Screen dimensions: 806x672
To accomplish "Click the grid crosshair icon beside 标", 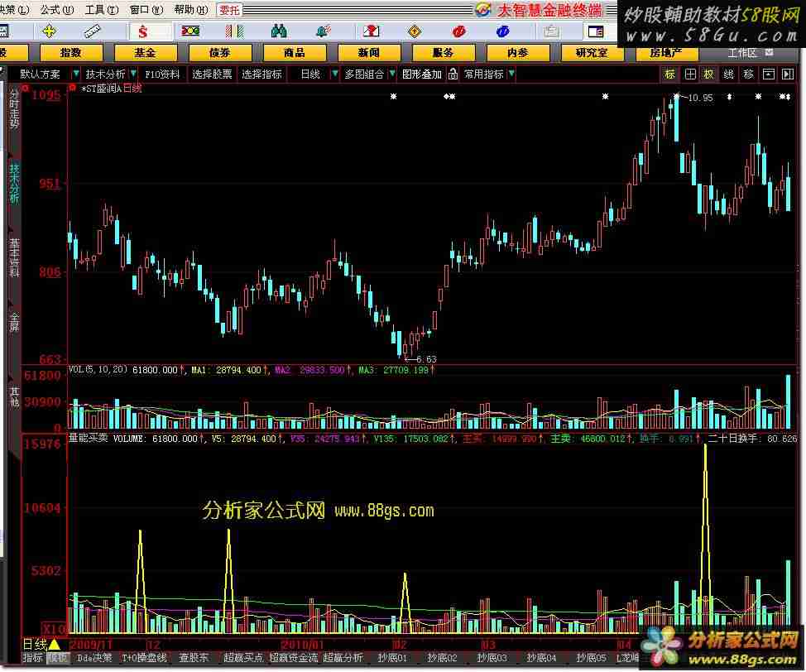I will (x=690, y=74).
